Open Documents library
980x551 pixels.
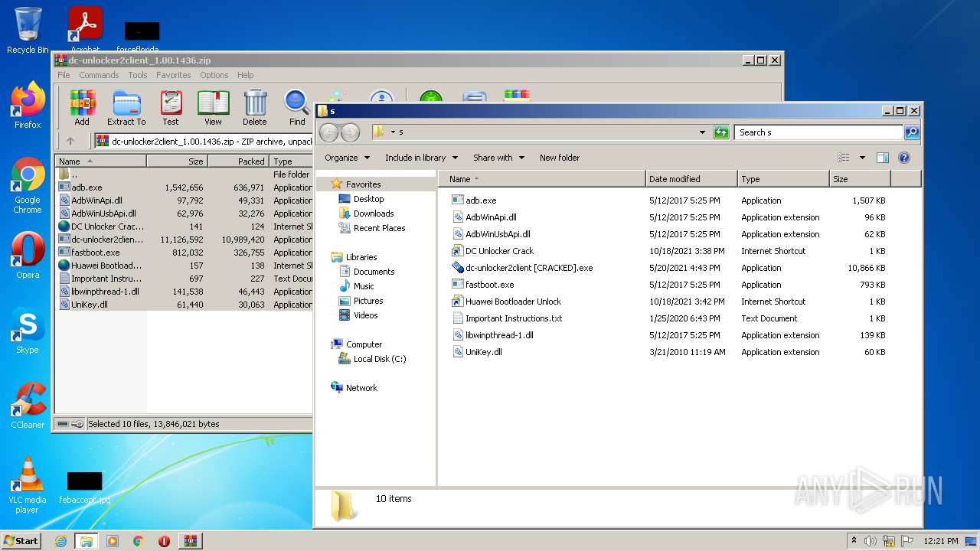pyautogui.click(x=374, y=272)
